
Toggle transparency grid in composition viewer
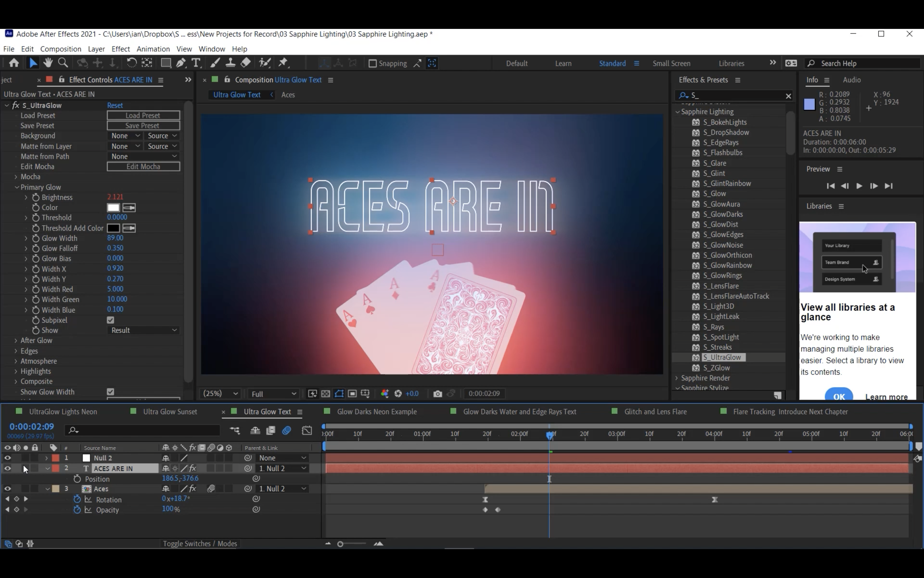click(x=326, y=394)
